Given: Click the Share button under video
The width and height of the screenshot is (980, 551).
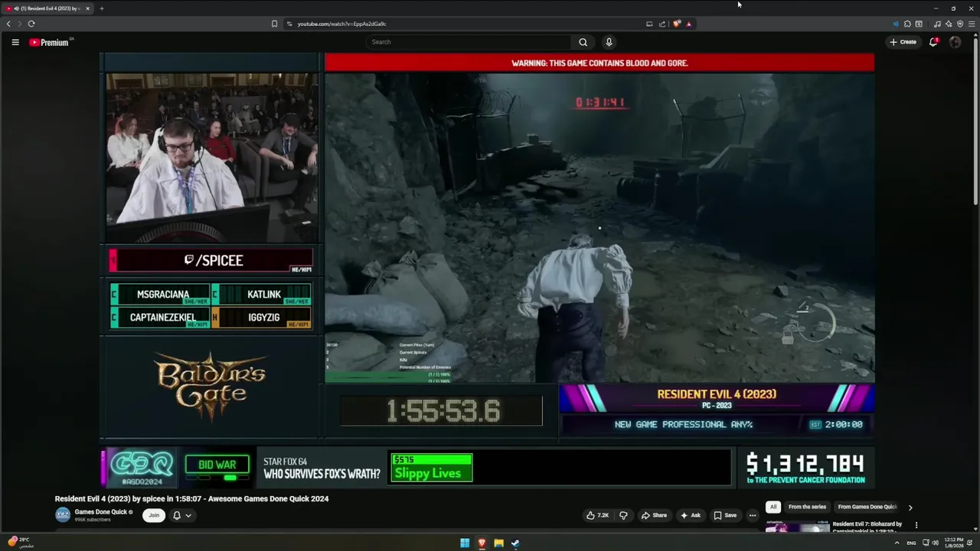Looking at the screenshot, I should (x=654, y=515).
